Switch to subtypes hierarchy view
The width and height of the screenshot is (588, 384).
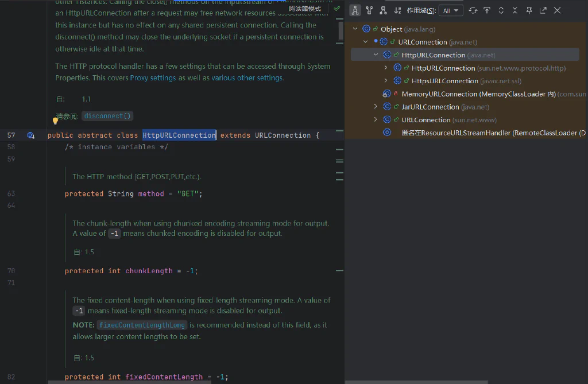tap(383, 10)
